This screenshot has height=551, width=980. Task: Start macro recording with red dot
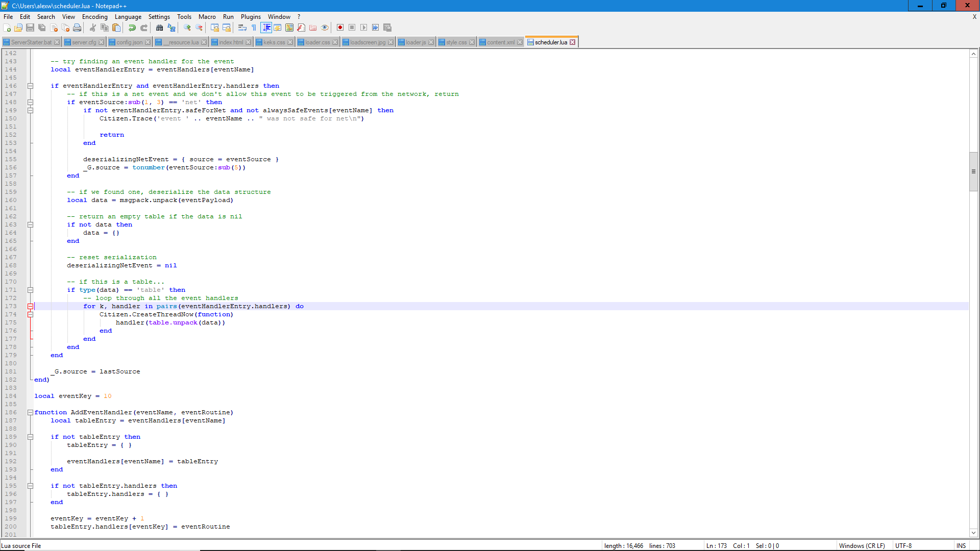point(340,28)
